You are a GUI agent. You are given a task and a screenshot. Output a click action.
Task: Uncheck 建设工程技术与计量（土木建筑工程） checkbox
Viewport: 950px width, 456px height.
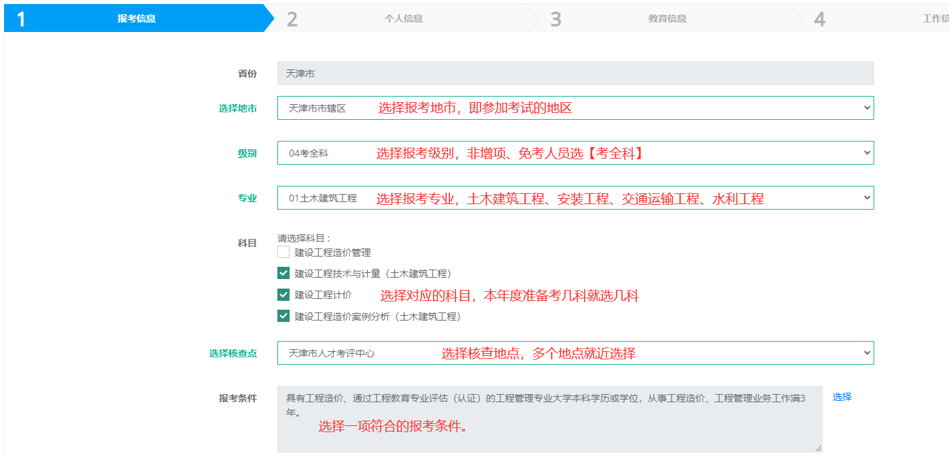(x=284, y=273)
